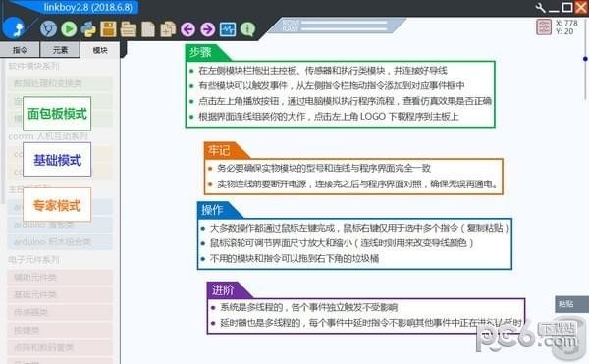Open 辅助元件类 category
This screenshot has width=589, height=364.
pyautogui.click(x=60, y=278)
